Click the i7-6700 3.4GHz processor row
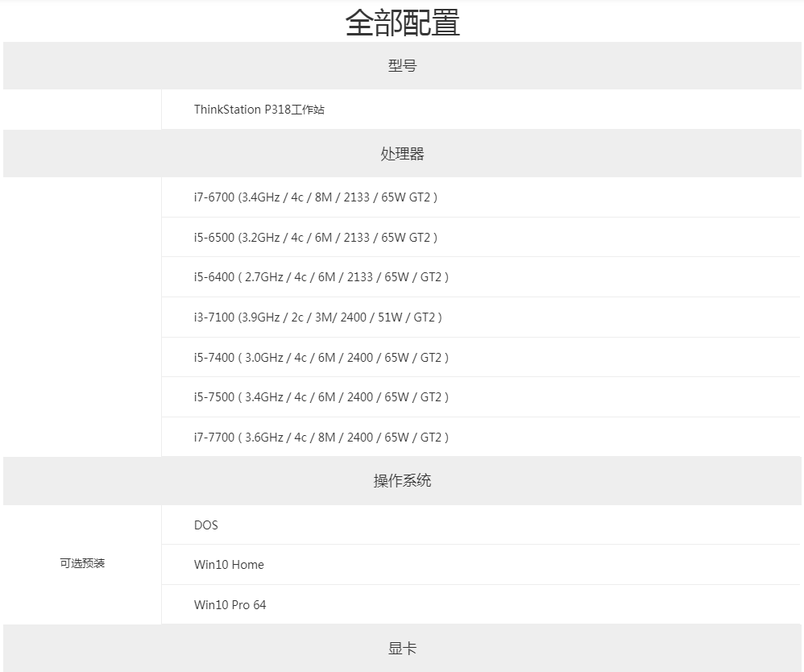This screenshot has height=672, width=804. [x=481, y=197]
